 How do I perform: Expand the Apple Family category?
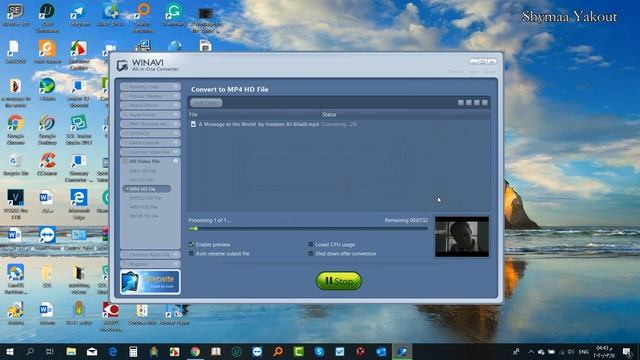[x=150, y=115]
